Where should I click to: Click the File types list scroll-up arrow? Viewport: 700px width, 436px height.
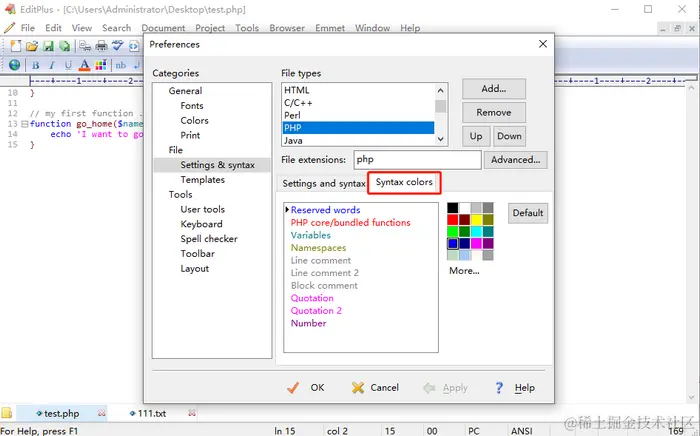click(441, 90)
